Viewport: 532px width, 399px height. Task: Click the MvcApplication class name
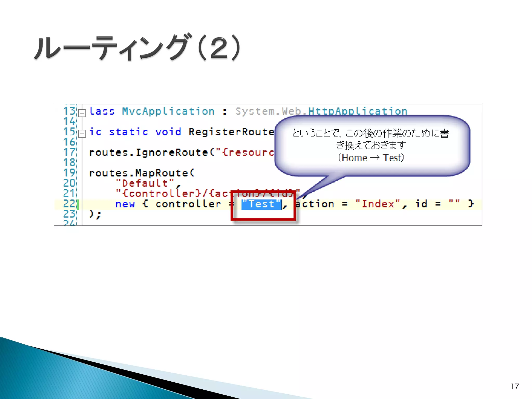(168, 111)
